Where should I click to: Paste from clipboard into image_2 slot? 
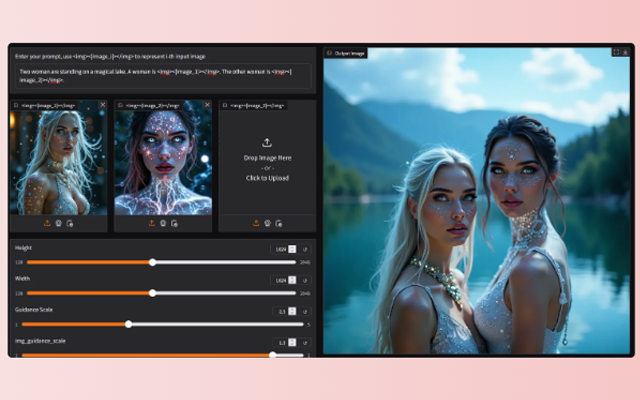coord(174,223)
